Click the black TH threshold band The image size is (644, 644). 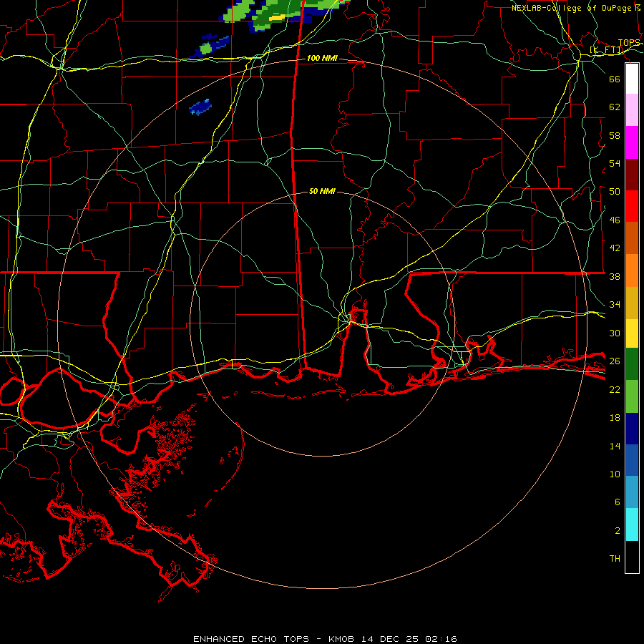[x=632, y=557]
